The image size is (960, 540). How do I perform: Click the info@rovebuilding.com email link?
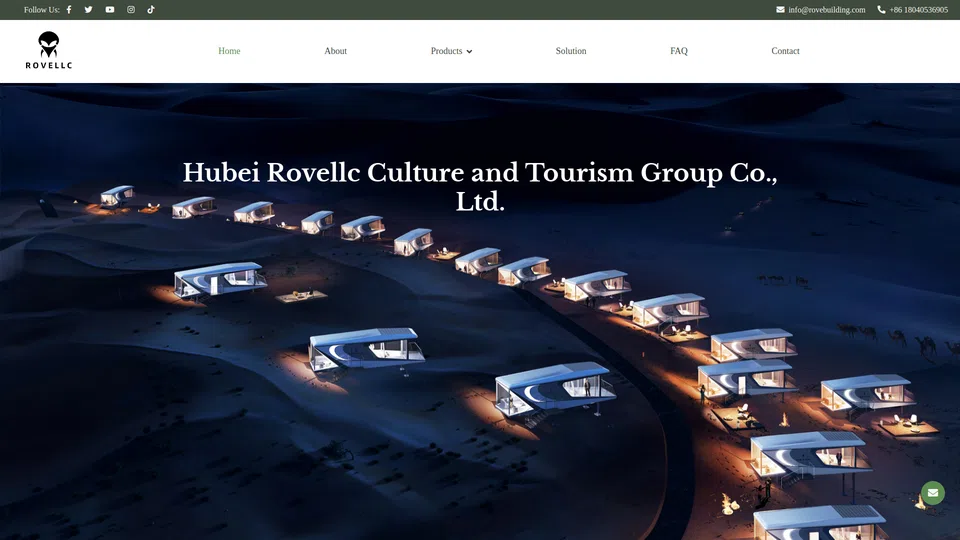(827, 10)
